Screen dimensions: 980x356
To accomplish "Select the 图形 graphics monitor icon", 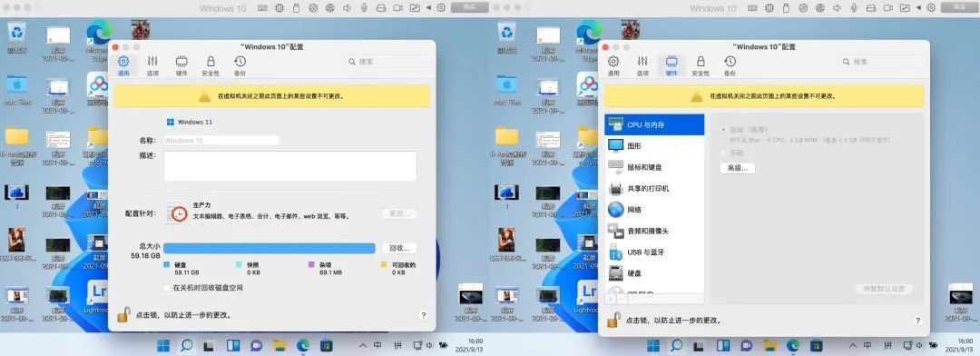I will pos(615,146).
